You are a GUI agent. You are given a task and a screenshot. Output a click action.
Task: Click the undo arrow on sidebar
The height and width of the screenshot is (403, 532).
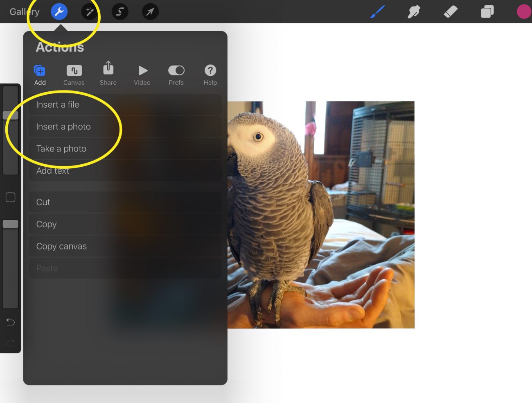pos(11,322)
